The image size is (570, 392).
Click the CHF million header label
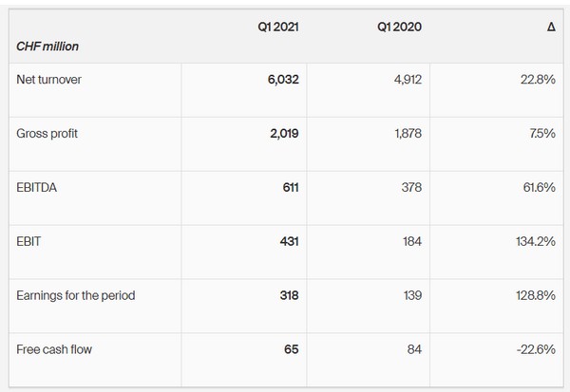(47, 46)
